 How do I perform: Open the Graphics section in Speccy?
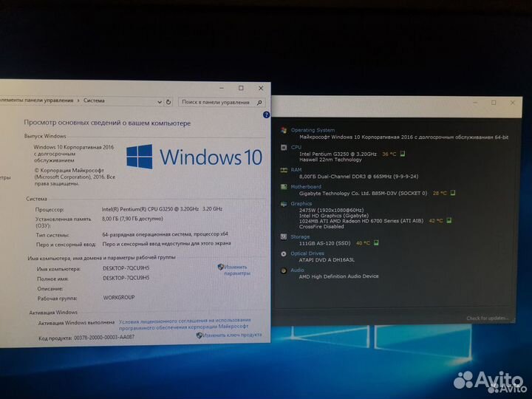[x=301, y=204]
